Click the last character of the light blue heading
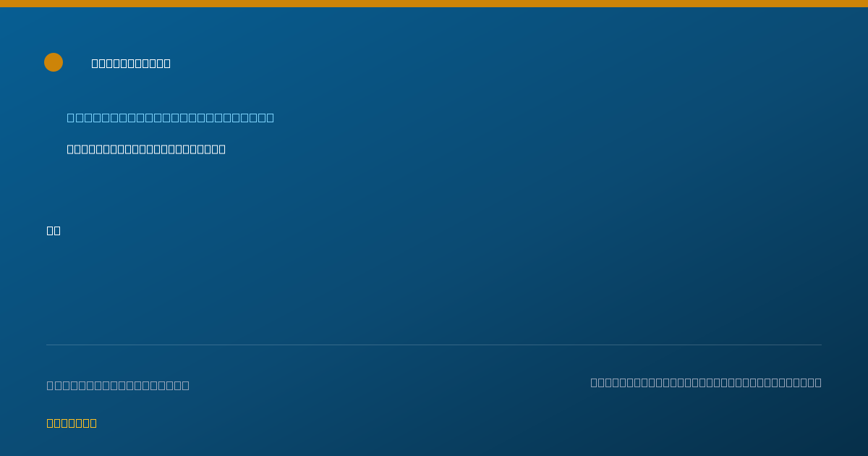The image size is (868, 456). pos(270,117)
